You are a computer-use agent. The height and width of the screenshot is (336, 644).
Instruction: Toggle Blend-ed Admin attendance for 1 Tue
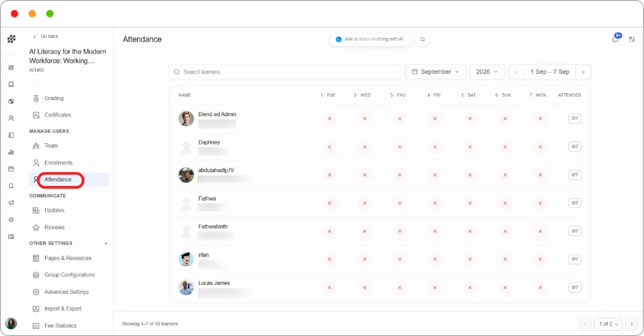(x=330, y=119)
